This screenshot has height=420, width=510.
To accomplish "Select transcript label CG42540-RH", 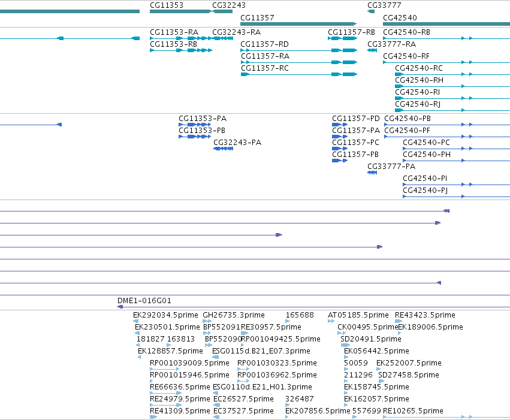I will (420, 80).
